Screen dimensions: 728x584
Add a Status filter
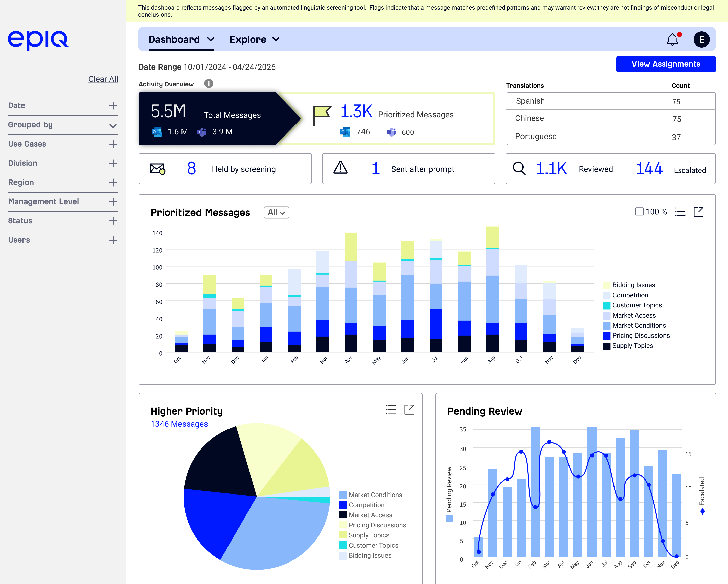[x=113, y=221]
